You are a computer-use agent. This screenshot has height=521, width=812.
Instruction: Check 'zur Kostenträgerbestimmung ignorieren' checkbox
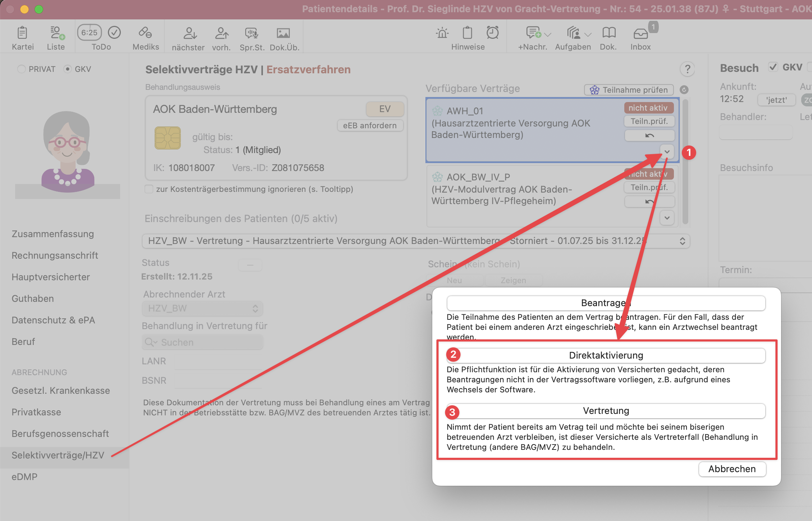[149, 189]
